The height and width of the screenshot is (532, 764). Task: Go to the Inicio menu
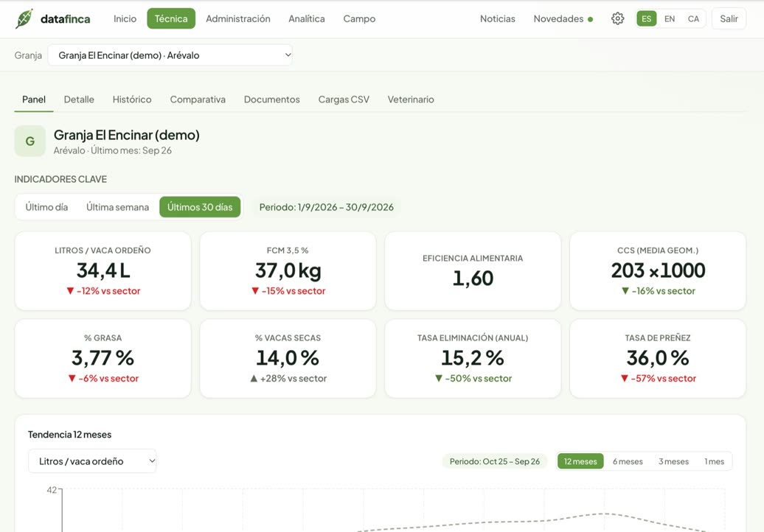[x=125, y=18]
